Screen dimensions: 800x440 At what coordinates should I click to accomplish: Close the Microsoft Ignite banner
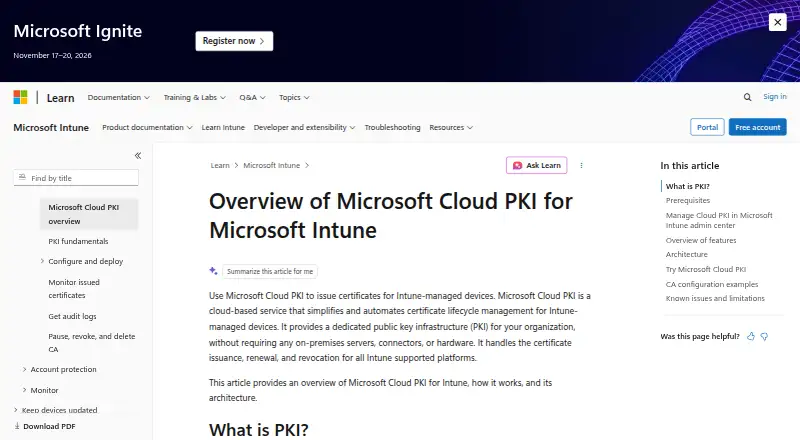pos(778,22)
